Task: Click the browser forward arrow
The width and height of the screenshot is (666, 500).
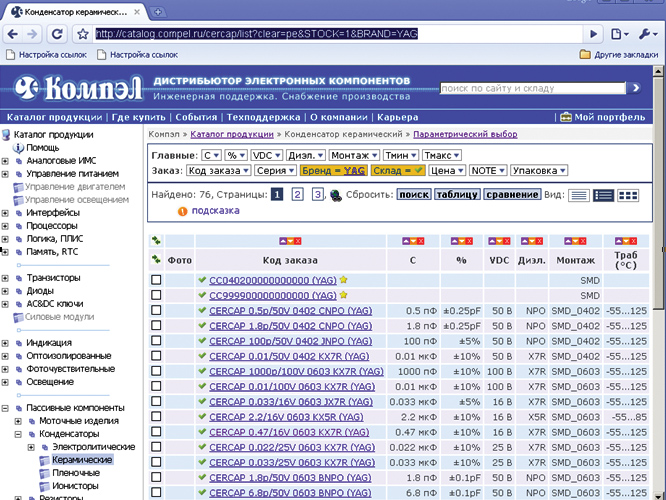Action: coord(32,34)
